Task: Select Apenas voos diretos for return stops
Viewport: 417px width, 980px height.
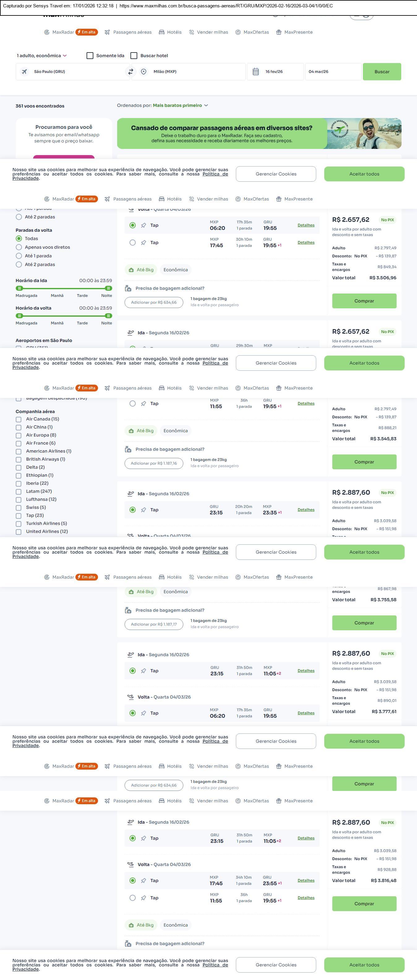Action: click(x=19, y=247)
